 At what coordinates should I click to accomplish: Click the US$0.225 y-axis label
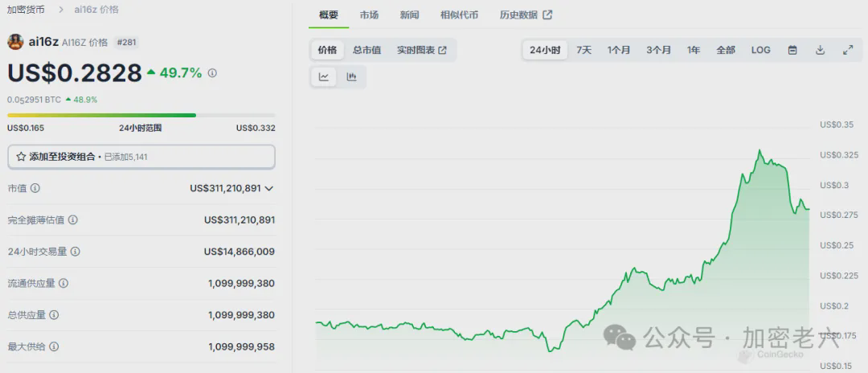pos(838,275)
